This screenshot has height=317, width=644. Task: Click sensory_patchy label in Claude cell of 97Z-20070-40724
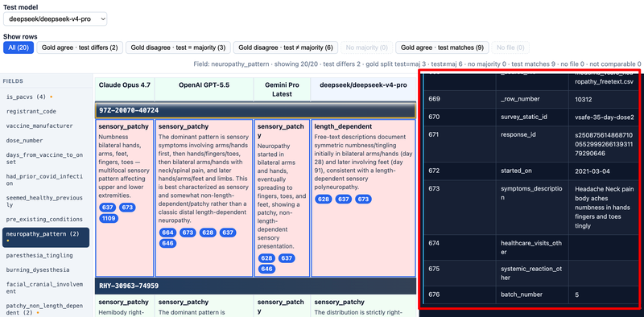pyautogui.click(x=124, y=126)
